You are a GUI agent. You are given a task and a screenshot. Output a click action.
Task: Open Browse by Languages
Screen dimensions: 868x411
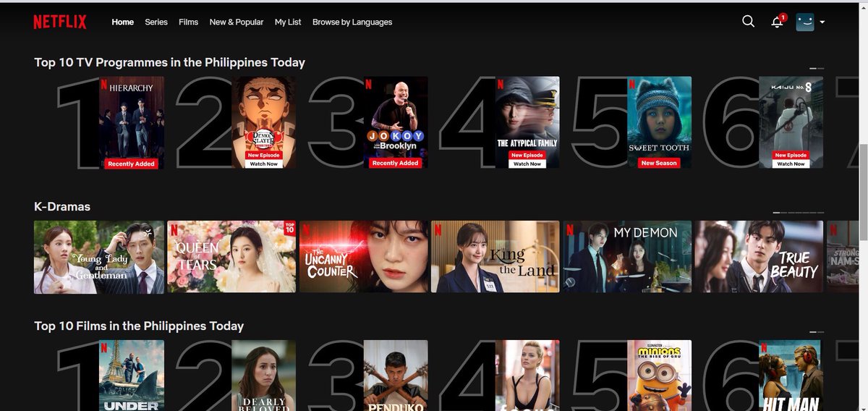pos(352,22)
